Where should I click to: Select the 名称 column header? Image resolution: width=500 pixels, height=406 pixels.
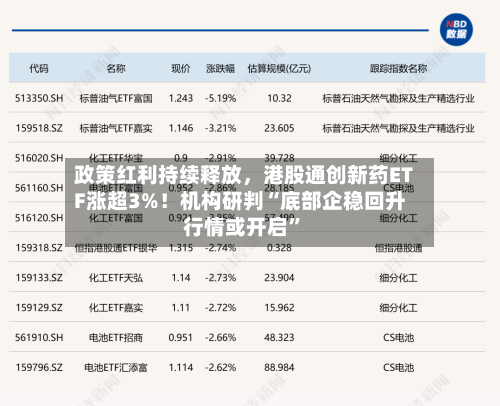[x=116, y=68]
